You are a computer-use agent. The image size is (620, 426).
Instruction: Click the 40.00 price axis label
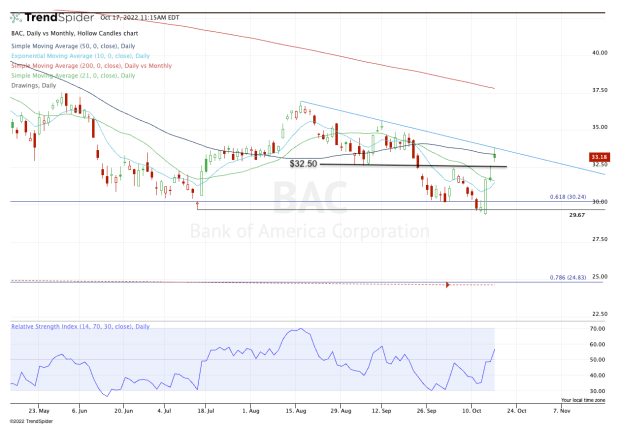point(599,53)
